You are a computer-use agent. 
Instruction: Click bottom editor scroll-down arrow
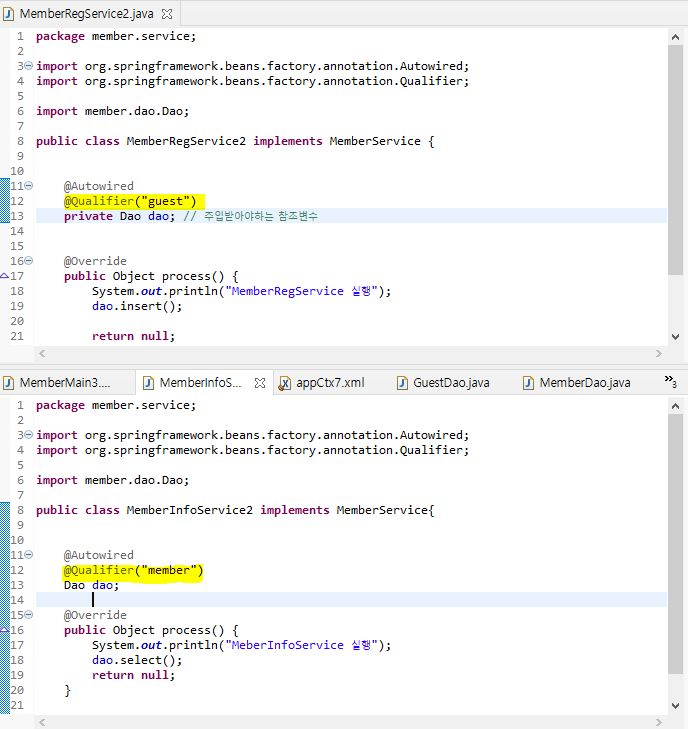coord(675,706)
